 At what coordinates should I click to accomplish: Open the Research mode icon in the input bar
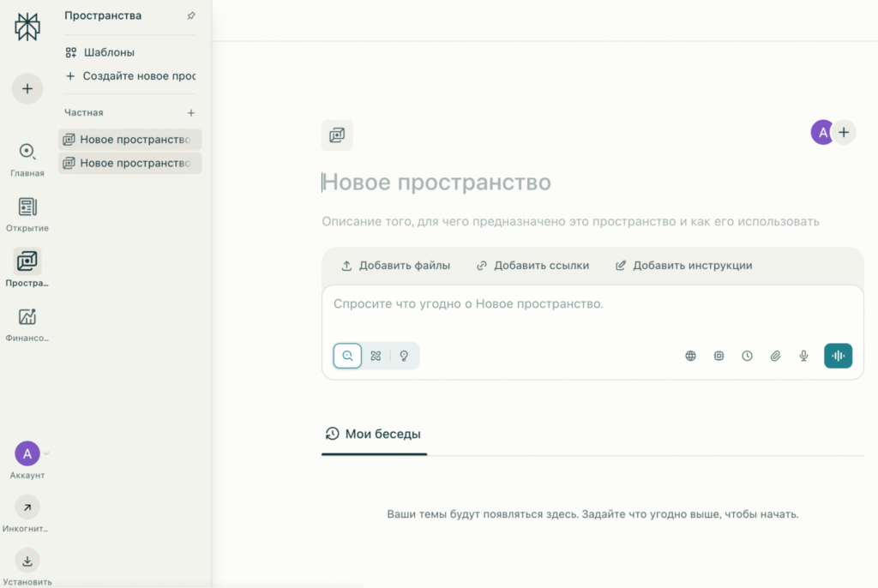(x=376, y=355)
